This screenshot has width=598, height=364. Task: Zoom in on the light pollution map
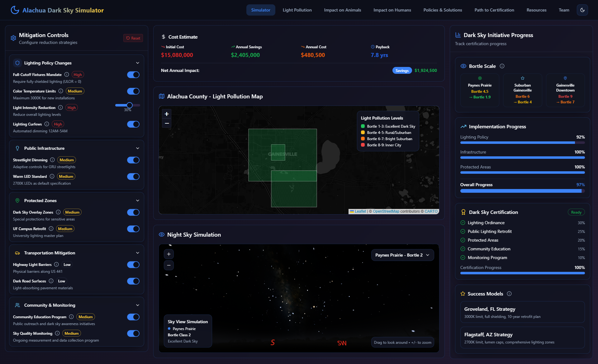167,114
